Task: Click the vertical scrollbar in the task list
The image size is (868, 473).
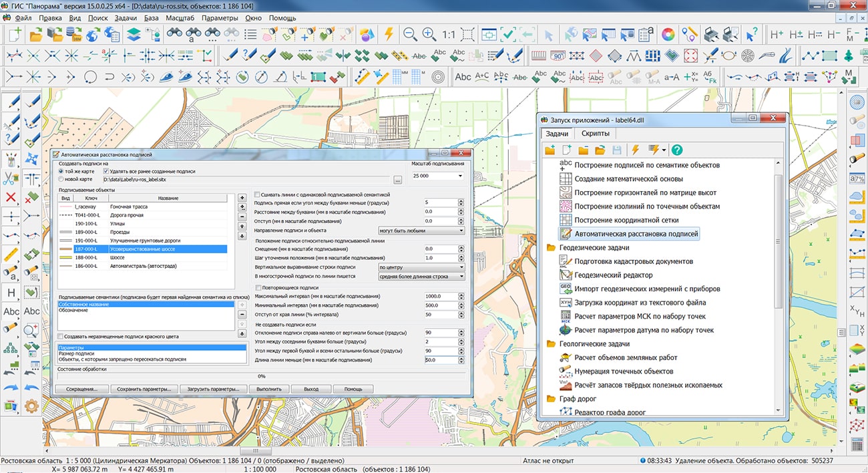Action: pyautogui.click(x=777, y=241)
